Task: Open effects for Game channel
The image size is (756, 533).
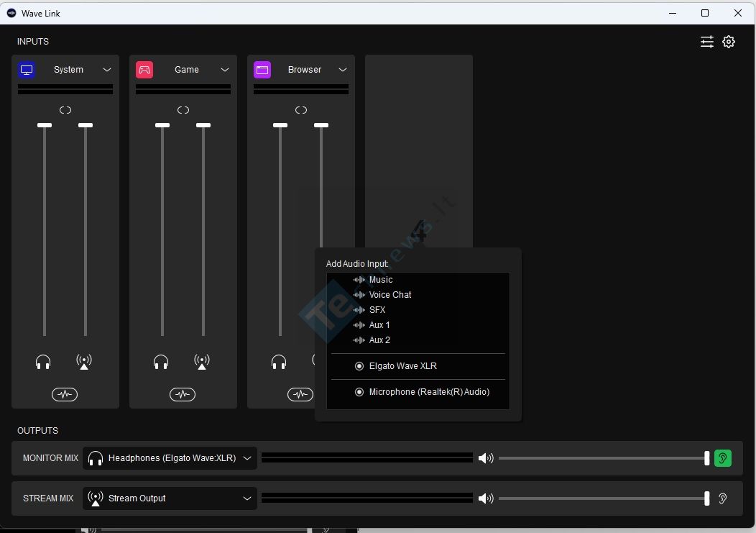Action: pos(183,394)
